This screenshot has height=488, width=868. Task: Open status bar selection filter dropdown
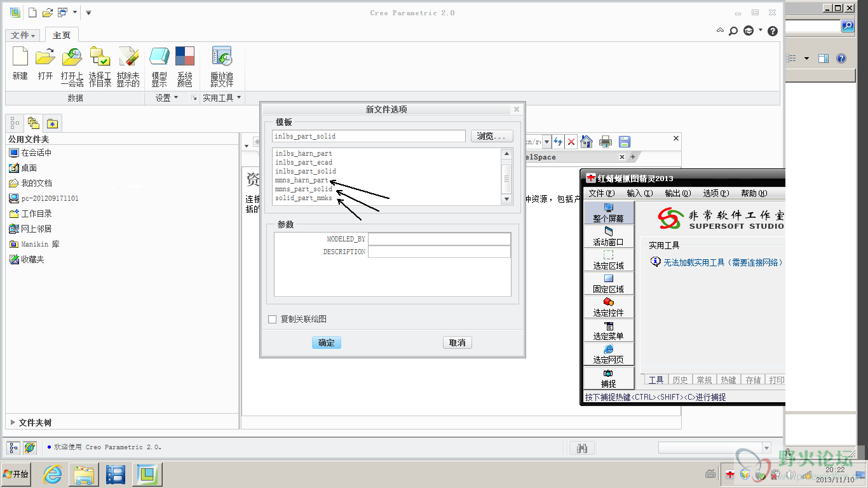766,448
